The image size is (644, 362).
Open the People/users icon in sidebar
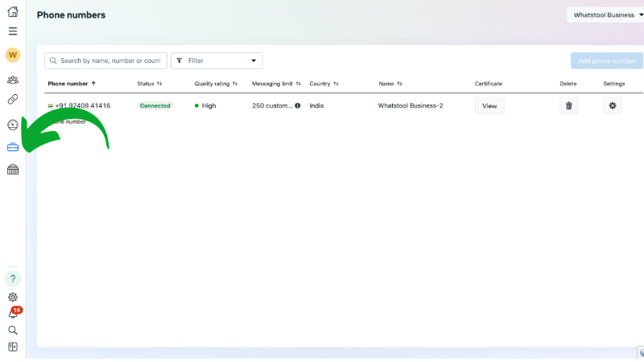pyautogui.click(x=12, y=80)
